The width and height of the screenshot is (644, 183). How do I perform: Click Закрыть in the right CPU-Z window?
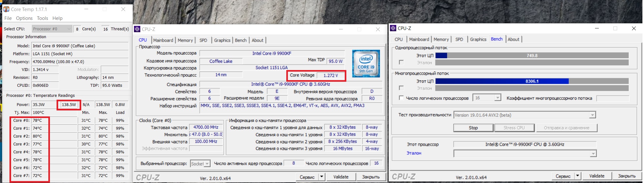627,176
